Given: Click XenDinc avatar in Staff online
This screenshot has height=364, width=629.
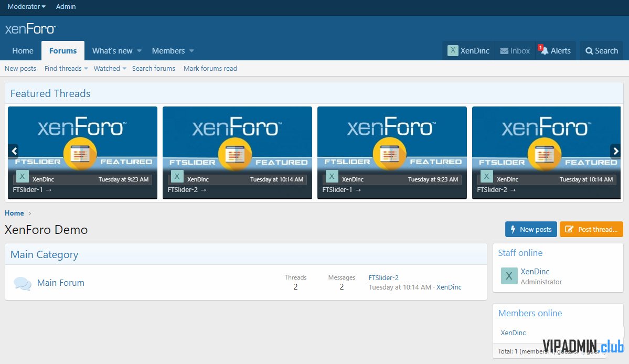Looking at the screenshot, I should [509, 276].
